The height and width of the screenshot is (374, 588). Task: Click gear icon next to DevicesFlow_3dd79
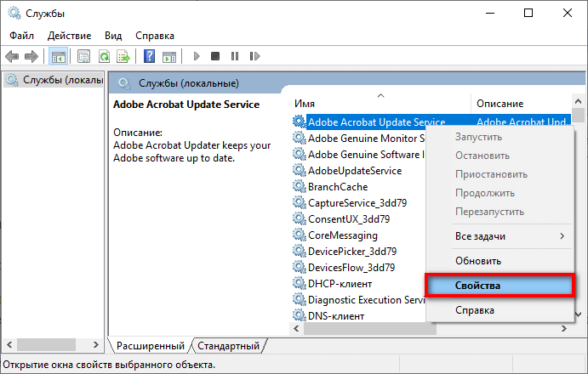[299, 267]
